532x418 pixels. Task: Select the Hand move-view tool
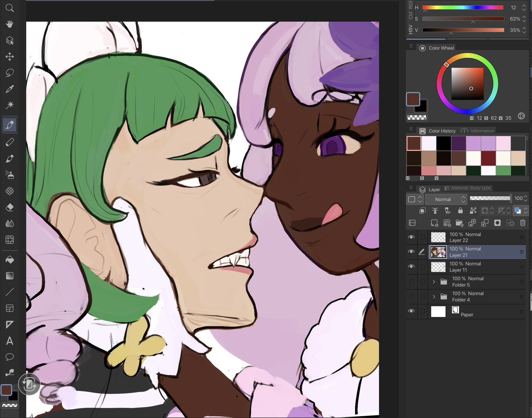tap(9, 24)
